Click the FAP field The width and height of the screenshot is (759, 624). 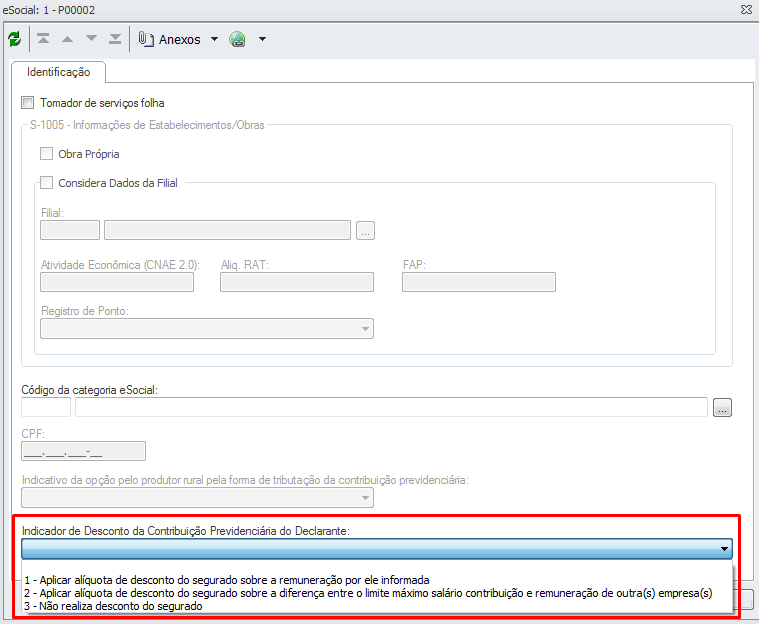pyautogui.click(x=479, y=282)
